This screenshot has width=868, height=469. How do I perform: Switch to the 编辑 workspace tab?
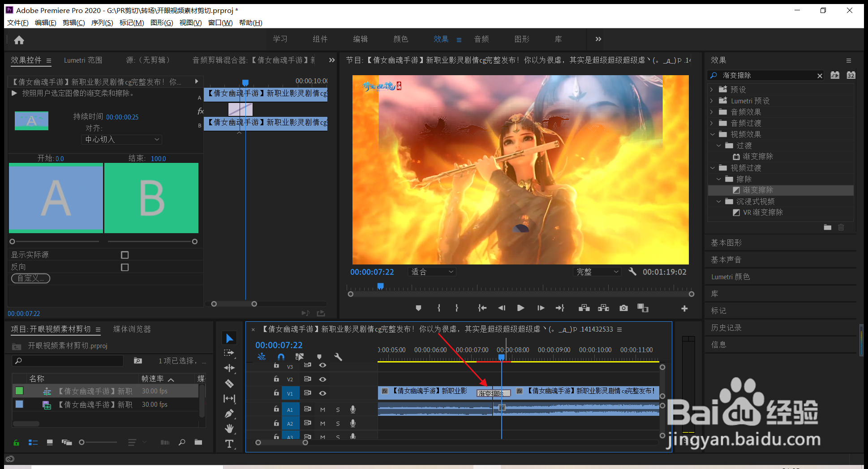click(x=361, y=39)
